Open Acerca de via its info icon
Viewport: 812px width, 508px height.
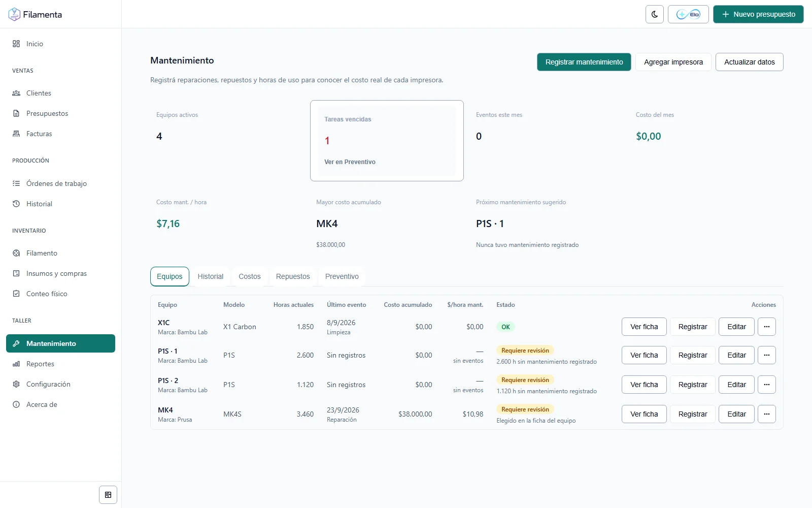(x=16, y=404)
